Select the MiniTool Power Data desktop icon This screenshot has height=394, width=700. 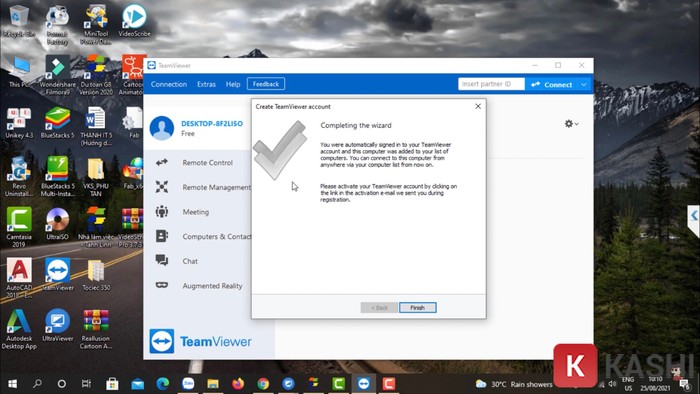pyautogui.click(x=96, y=25)
